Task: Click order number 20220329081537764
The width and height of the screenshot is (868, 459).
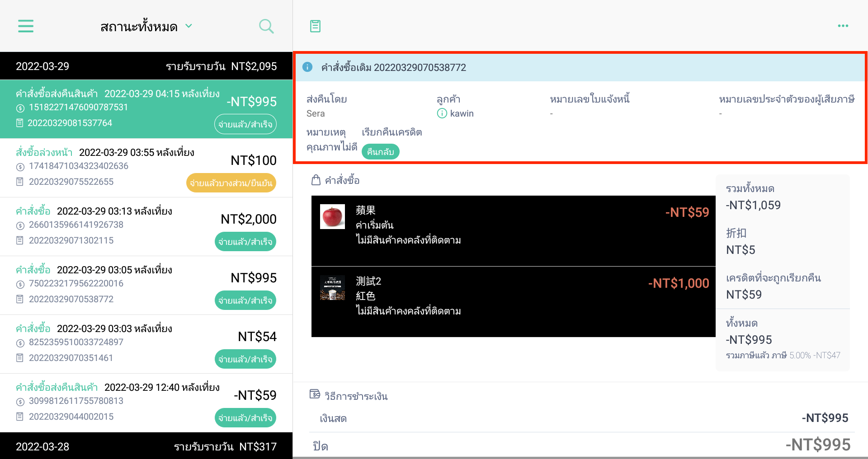Action: point(70,123)
